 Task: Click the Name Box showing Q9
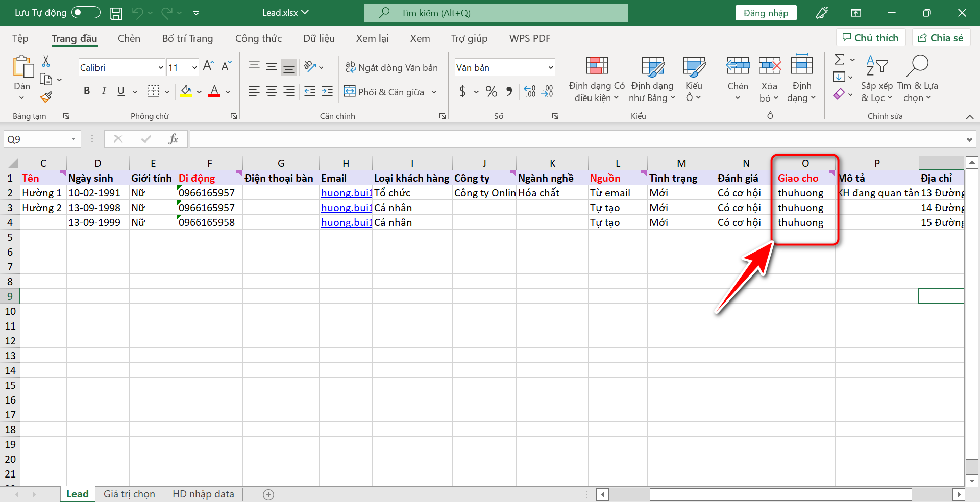click(42, 139)
